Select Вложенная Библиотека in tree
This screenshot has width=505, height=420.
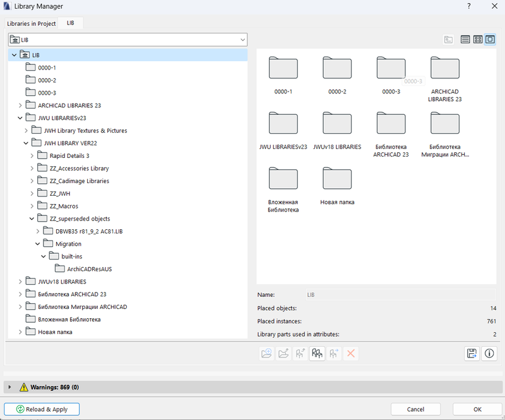(69, 319)
